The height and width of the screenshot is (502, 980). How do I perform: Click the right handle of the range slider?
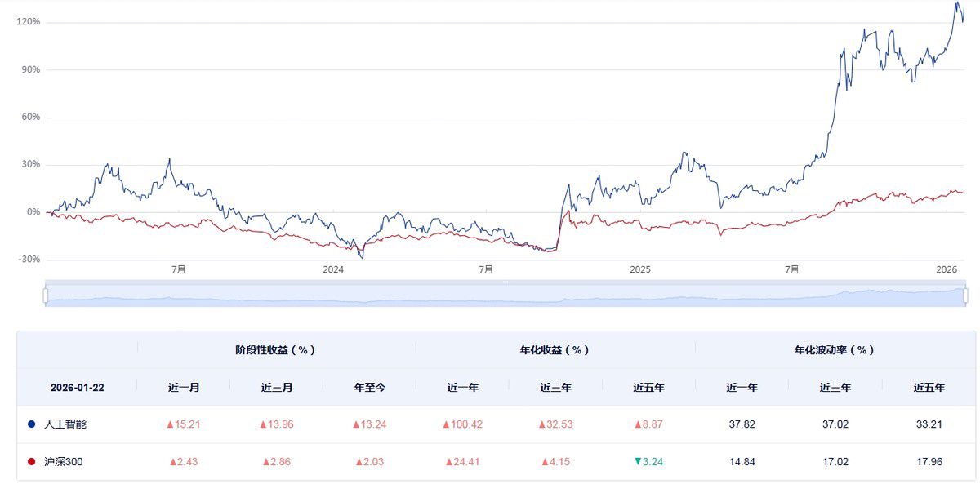click(966, 295)
